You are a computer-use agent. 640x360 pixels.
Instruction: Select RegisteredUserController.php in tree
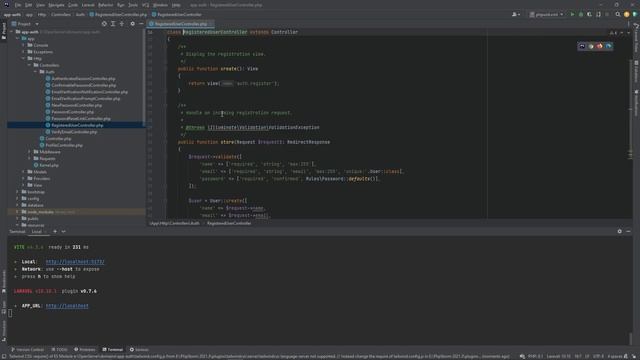pyautogui.click(x=76, y=125)
